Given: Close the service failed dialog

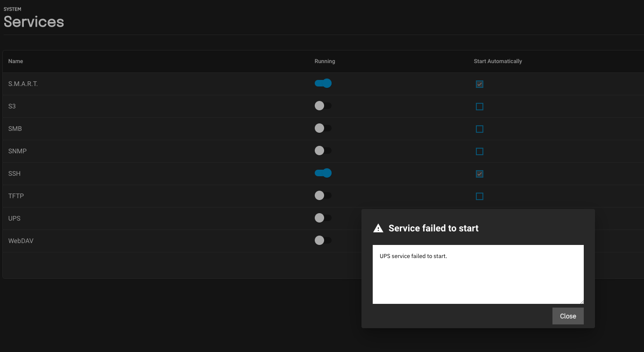Looking at the screenshot, I should coord(568,316).
